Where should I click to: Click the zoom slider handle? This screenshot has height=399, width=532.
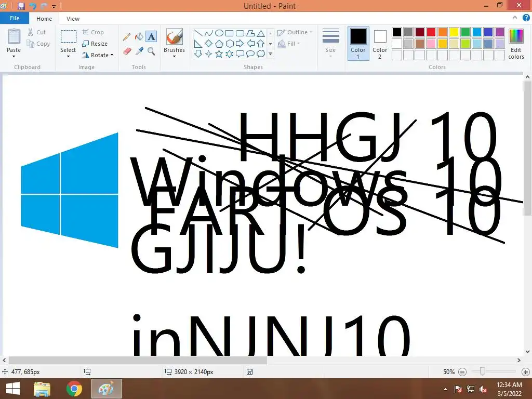(482, 372)
